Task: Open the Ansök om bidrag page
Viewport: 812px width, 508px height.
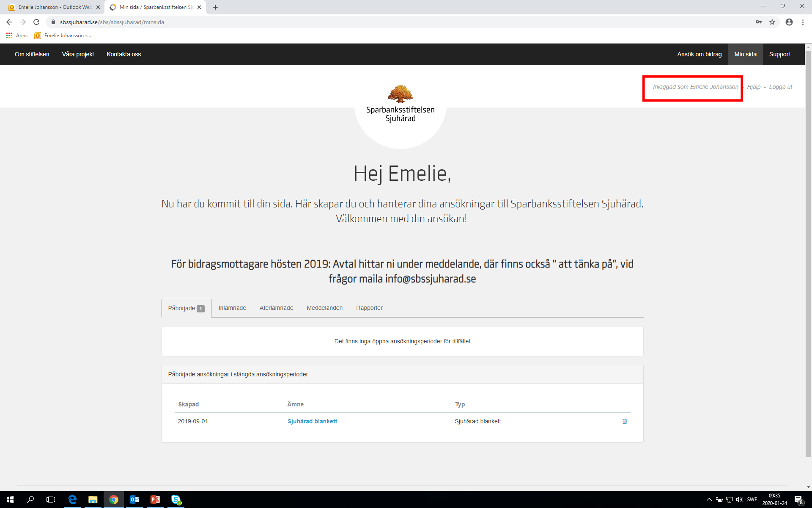Action: 700,54
